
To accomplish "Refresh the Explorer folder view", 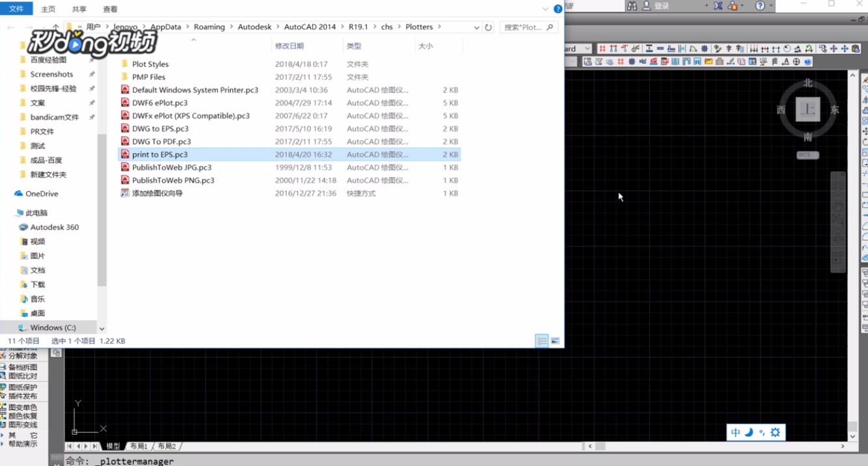I will point(489,27).
